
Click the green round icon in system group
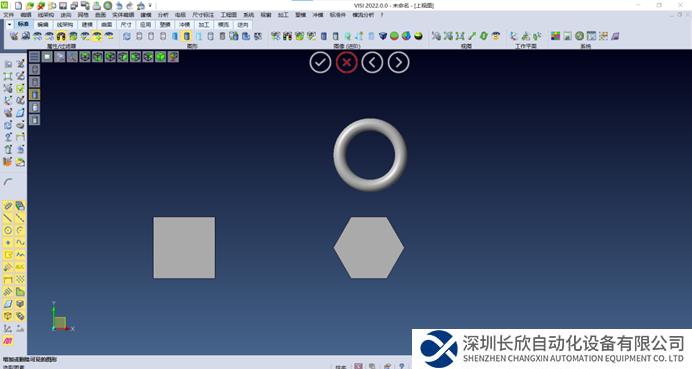pyautogui.click(x=579, y=36)
